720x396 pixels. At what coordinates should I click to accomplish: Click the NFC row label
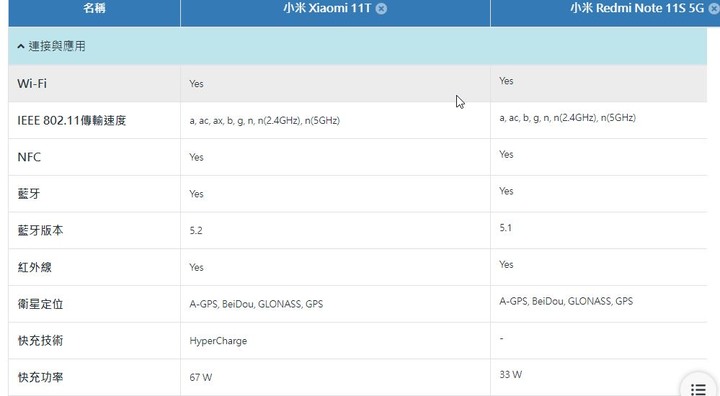coord(29,157)
